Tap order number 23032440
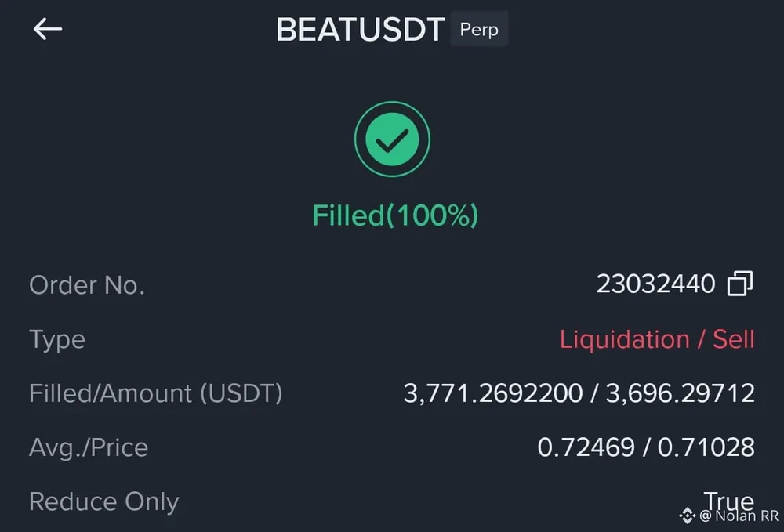 [655, 284]
